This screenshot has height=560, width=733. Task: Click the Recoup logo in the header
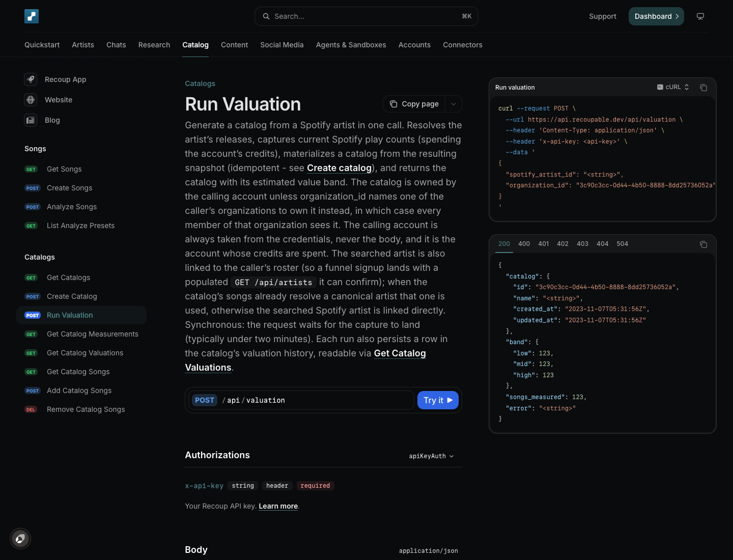click(x=32, y=16)
